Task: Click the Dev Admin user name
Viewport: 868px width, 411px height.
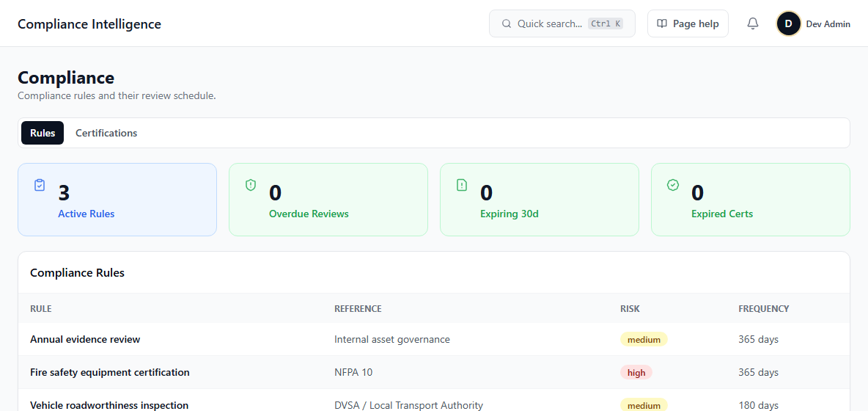Action: [828, 23]
